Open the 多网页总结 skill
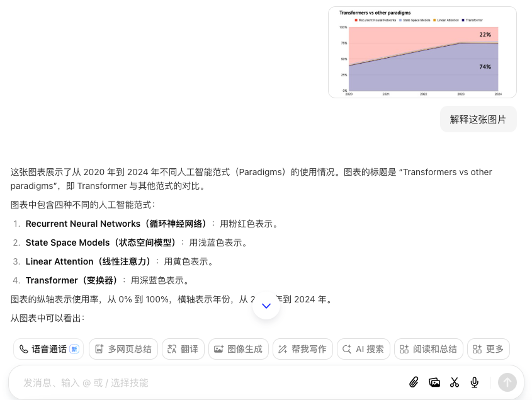The image size is (532, 400). 123,349
